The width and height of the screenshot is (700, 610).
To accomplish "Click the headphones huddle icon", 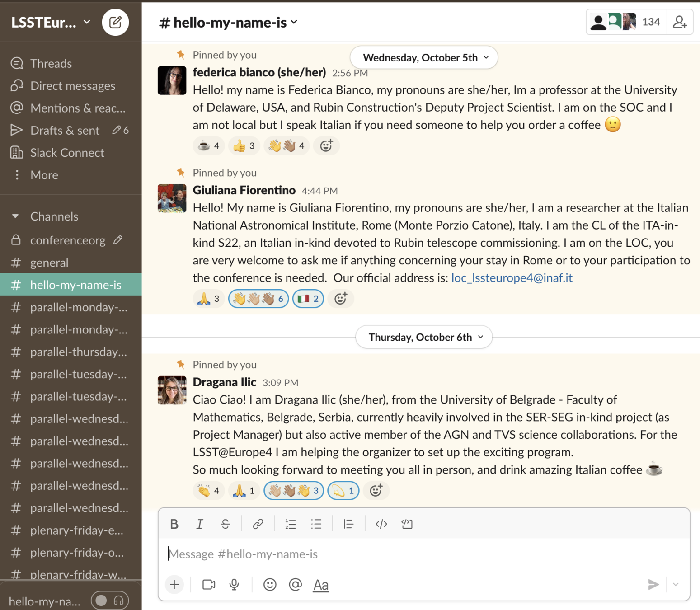I will point(119,601).
